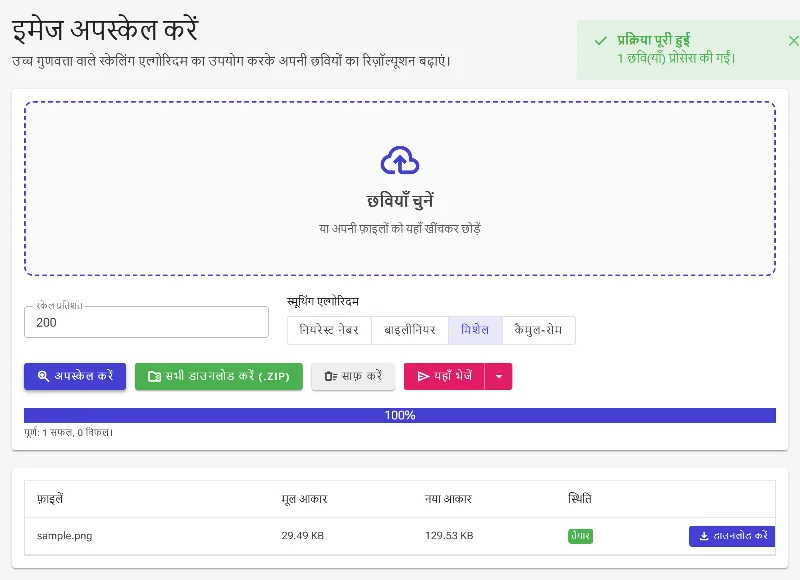
Task: Select the नियरेस्ट नेबर algorithm
Action: (x=329, y=330)
